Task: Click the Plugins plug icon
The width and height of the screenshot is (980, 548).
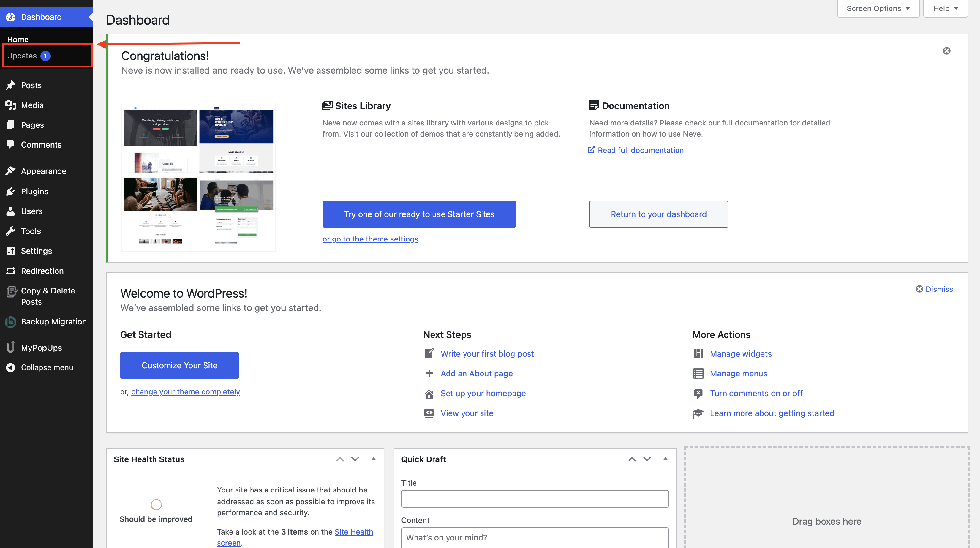Action: pos(10,191)
